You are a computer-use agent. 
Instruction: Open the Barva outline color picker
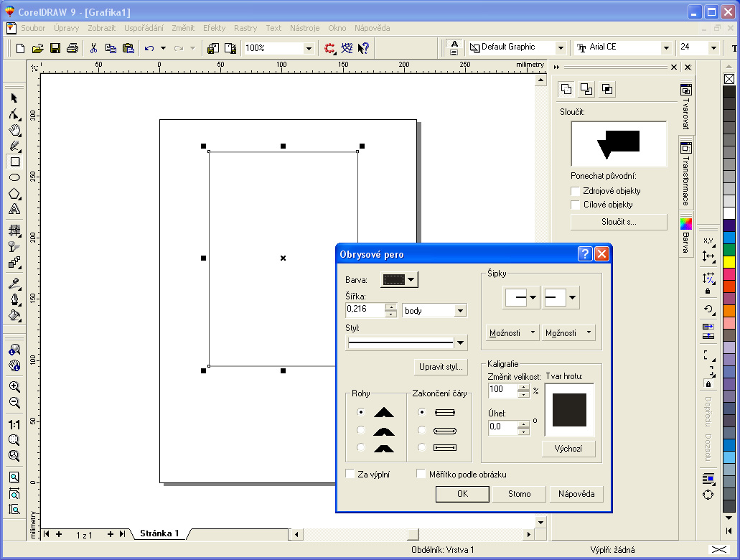[x=400, y=280]
